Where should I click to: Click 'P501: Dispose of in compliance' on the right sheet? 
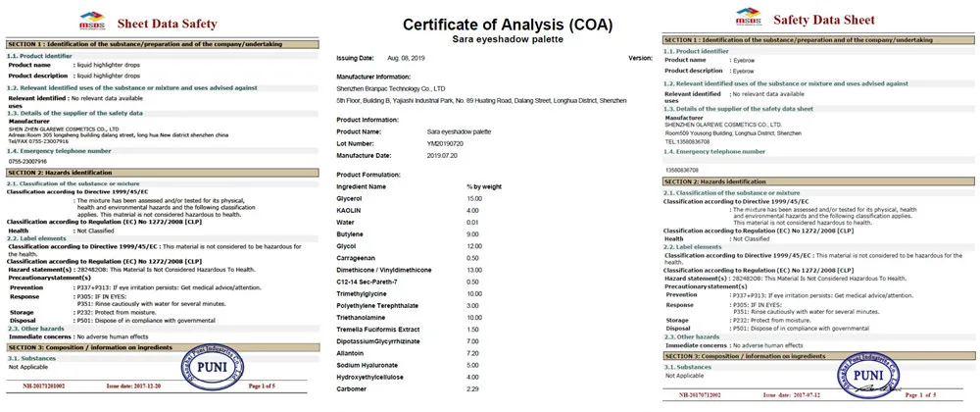[800, 329]
